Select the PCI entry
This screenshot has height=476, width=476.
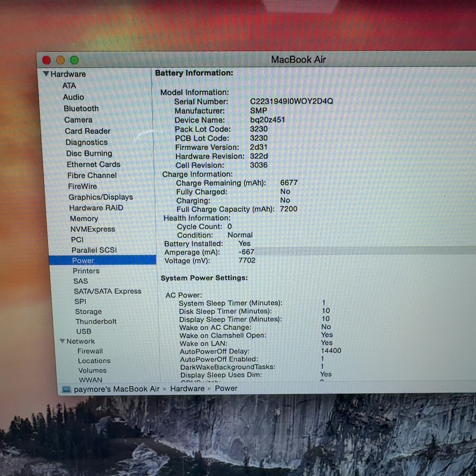pos(77,240)
